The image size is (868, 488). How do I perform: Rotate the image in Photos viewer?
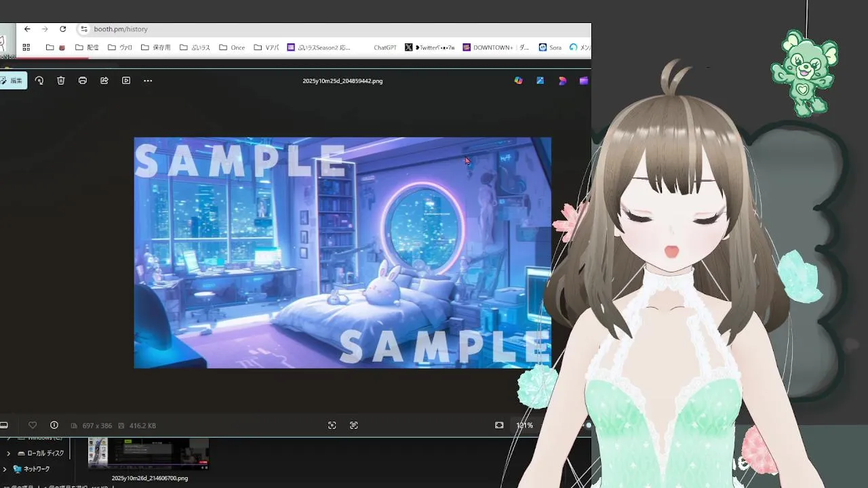39,81
